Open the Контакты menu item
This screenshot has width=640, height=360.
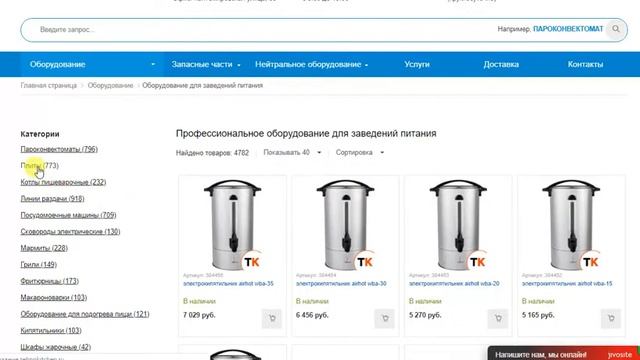(585, 64)
